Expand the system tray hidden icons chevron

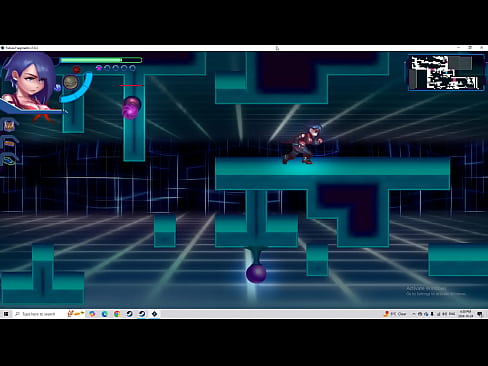pos(414,314)
